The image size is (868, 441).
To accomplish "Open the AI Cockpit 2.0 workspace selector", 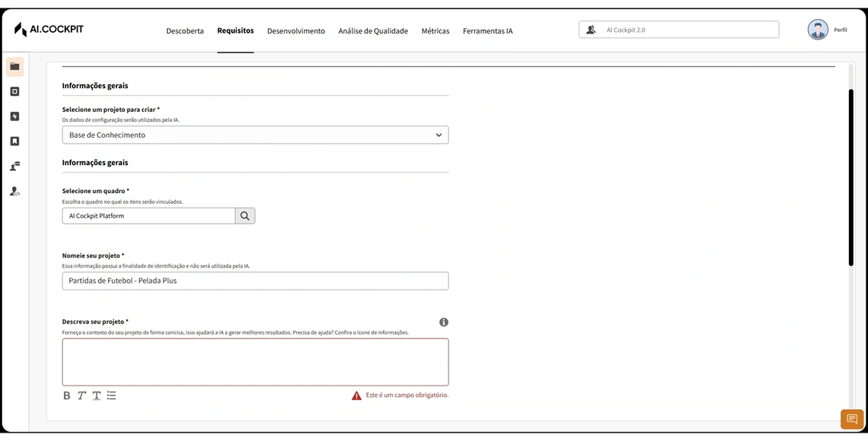I will [679, 30].
